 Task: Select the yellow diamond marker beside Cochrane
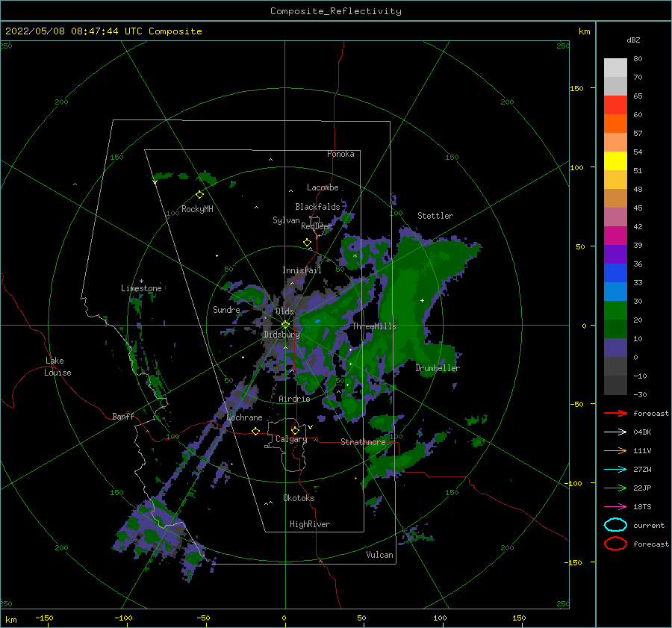tap(255, 431)
